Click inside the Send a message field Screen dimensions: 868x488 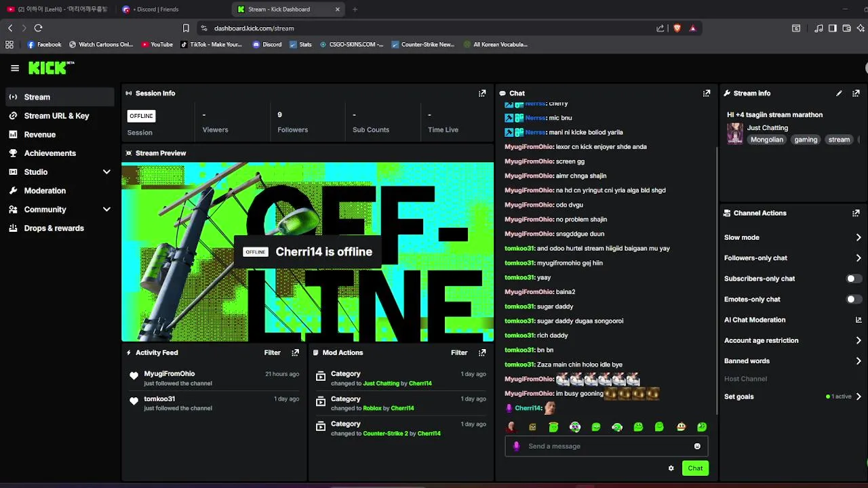(x=606, y=446)
